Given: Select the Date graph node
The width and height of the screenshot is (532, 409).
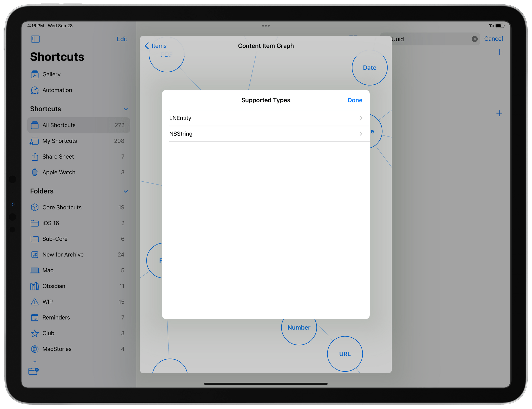Looking at the screenshot, I should [369, 68].
